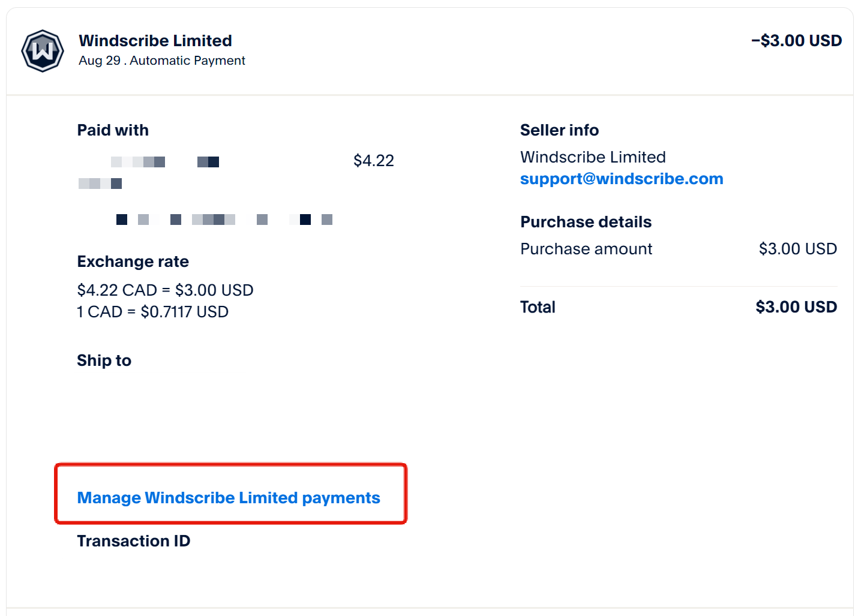This screenshot has width=861, height=616.
Task: Click the Aug 29 Automatic Payment subtitle
Action: point(162,61)
